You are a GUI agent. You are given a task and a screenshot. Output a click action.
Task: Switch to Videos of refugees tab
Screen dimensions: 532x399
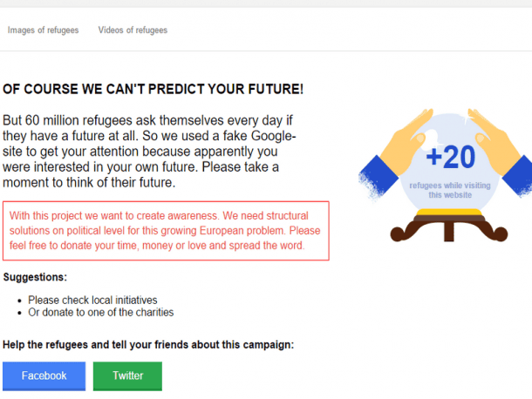point(133,30)
